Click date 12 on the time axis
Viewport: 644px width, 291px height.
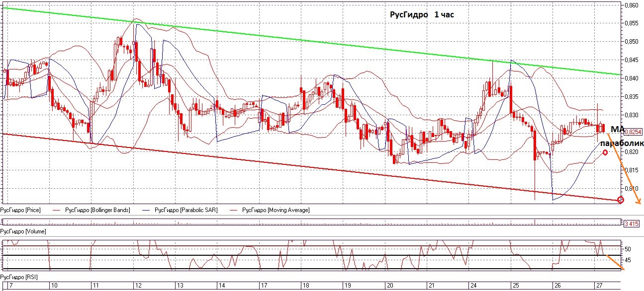point(138,286)
